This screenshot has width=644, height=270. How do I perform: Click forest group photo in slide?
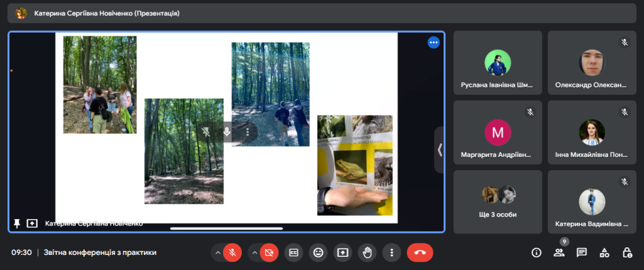pyautogui.click(x=100, y=85)
